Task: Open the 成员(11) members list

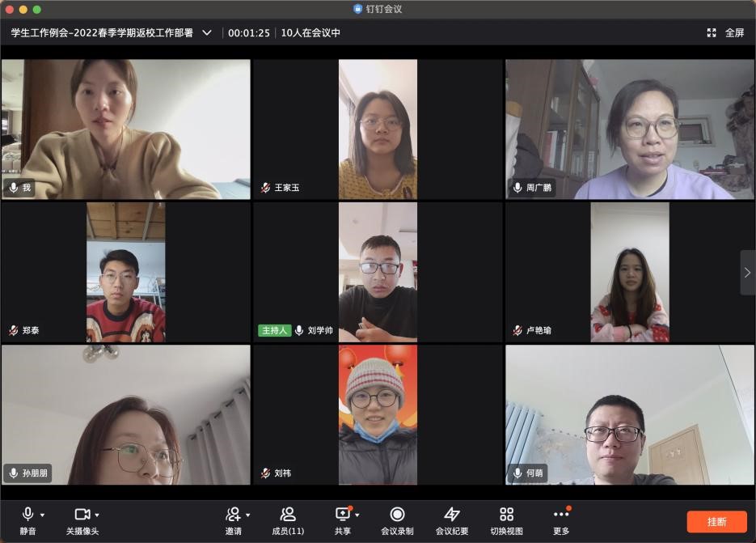Action: [287, 515]
